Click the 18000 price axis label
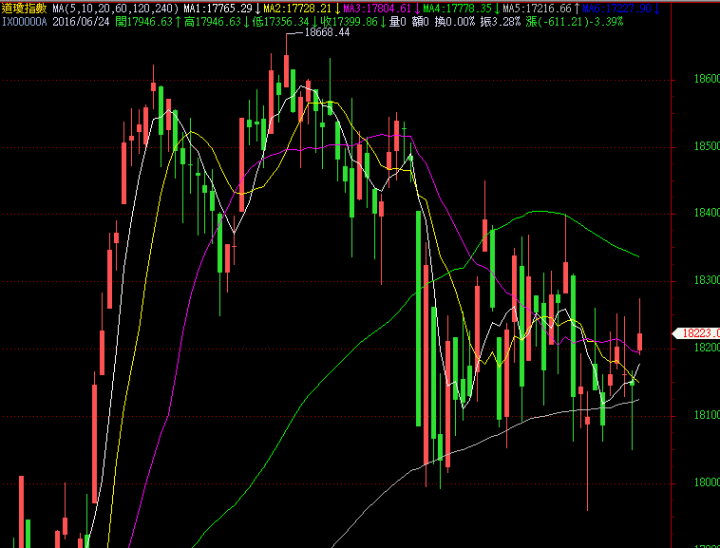720x548 pixels. (x=707, y=482)
